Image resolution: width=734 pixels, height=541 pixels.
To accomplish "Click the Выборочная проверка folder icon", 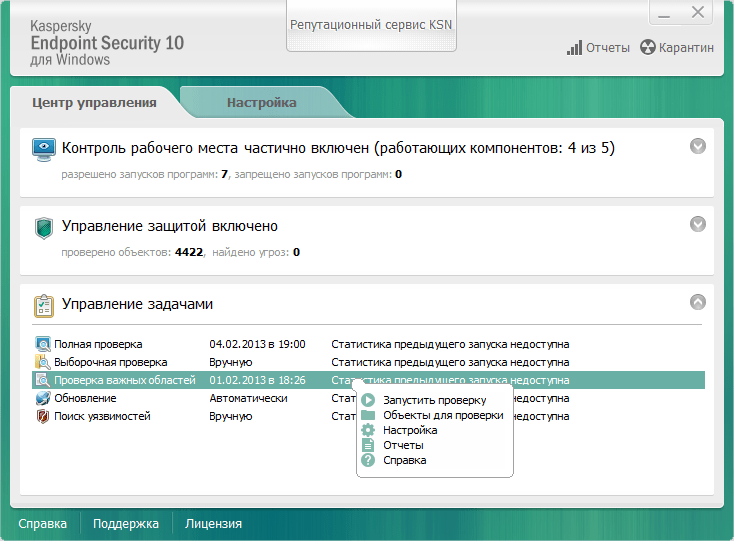I will tap(43, 362).
